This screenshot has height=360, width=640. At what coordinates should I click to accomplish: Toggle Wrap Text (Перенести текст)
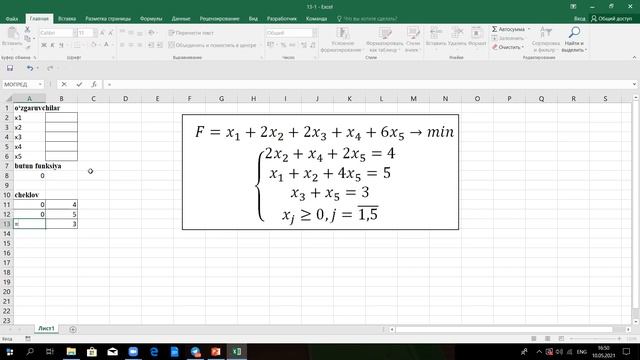[x=191, y=33]
